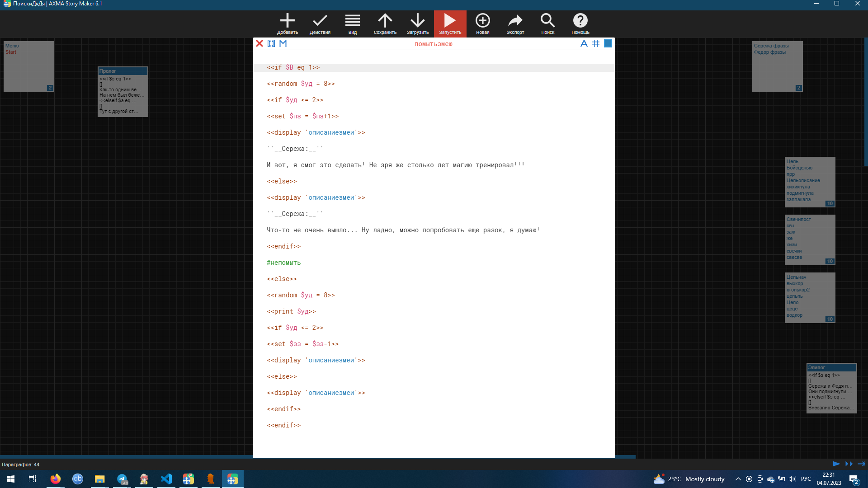Click the bottom-right arrow-to-bar icon
This screenshot has height=488, width=868.
tap(861, 464)
